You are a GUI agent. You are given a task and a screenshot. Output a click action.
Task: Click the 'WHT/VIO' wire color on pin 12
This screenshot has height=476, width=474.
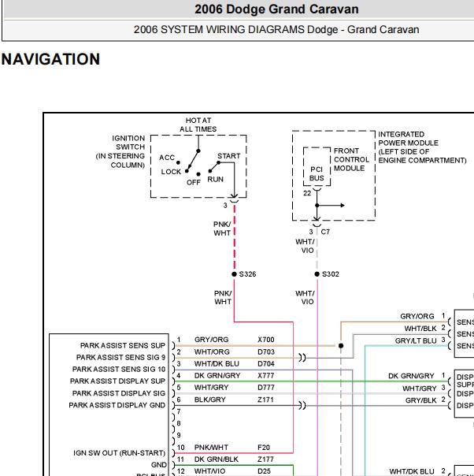pyautogui.click(x=209, y=471)
